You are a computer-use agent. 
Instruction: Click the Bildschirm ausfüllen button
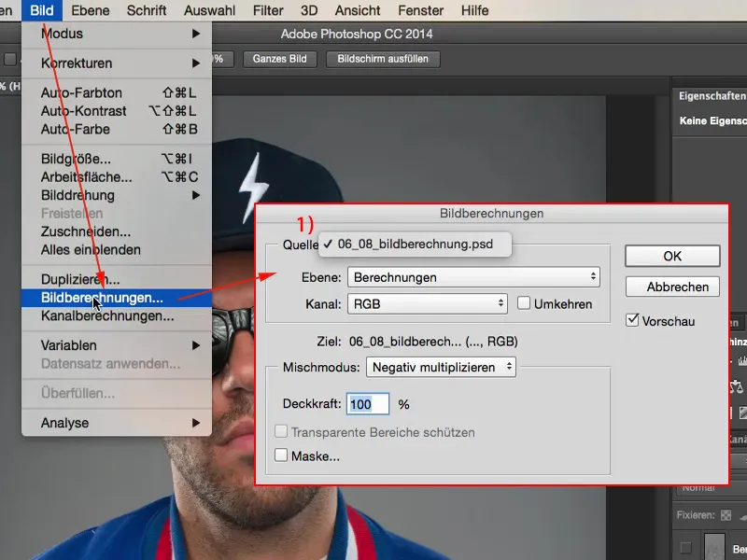click(x=383, y=59)
